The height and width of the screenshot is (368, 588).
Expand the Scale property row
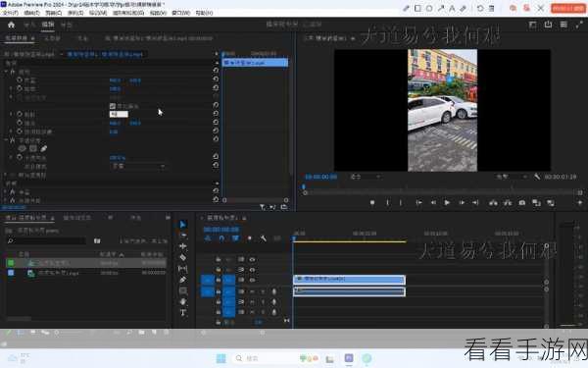pos(11,88)
